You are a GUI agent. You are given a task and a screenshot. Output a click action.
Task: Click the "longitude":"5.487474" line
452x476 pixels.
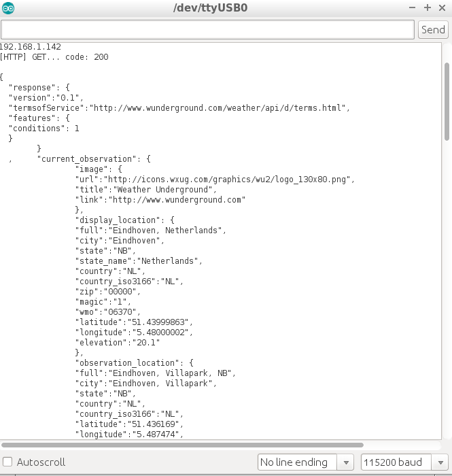129,435
